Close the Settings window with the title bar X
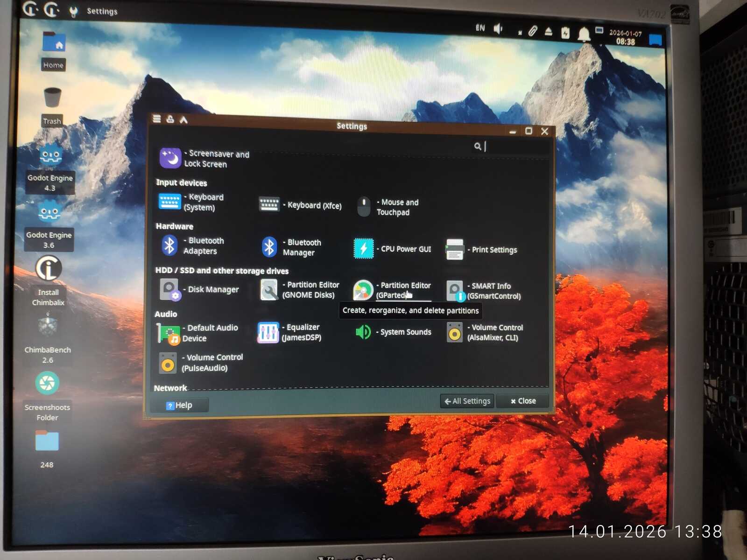 (x=544, y=132)
